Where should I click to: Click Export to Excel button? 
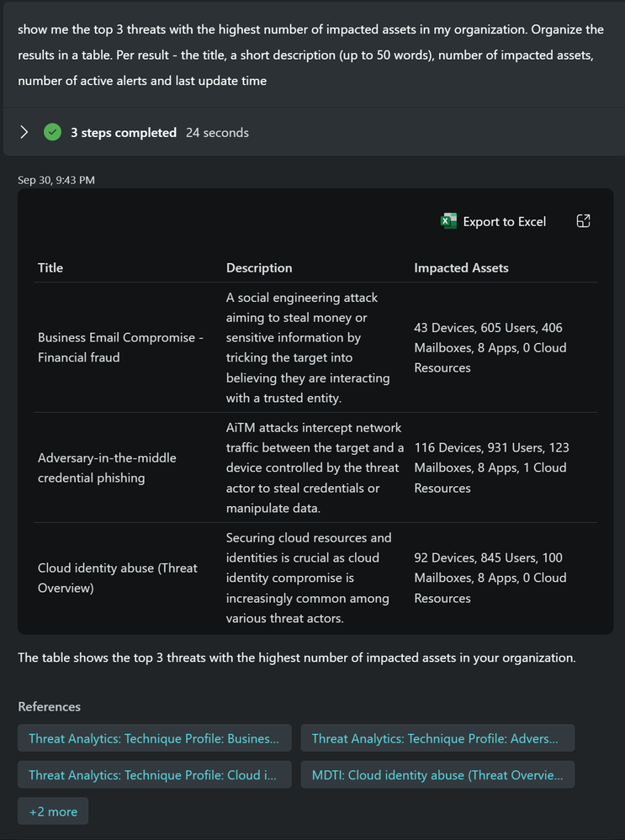pos(494,221)
